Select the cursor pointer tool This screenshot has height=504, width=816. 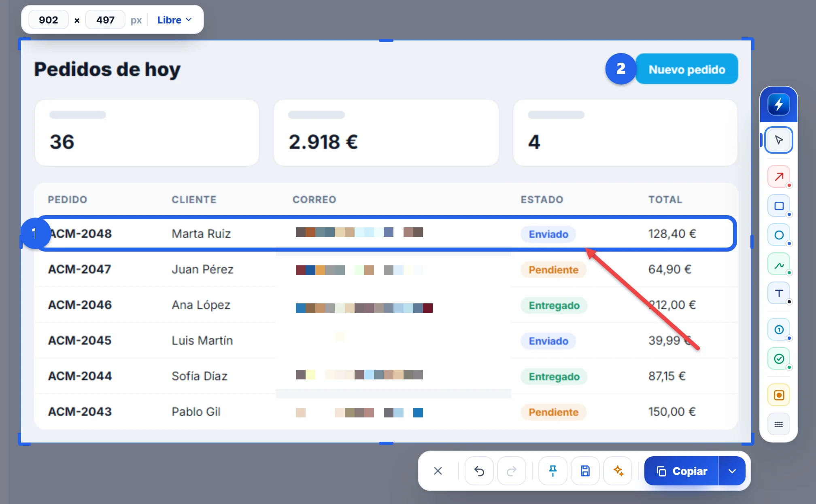778,140
